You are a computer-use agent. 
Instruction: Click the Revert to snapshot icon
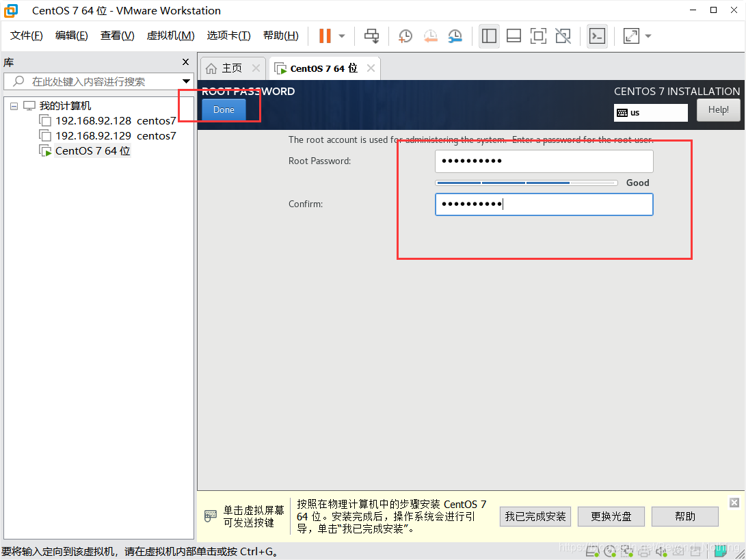(430, 36)
